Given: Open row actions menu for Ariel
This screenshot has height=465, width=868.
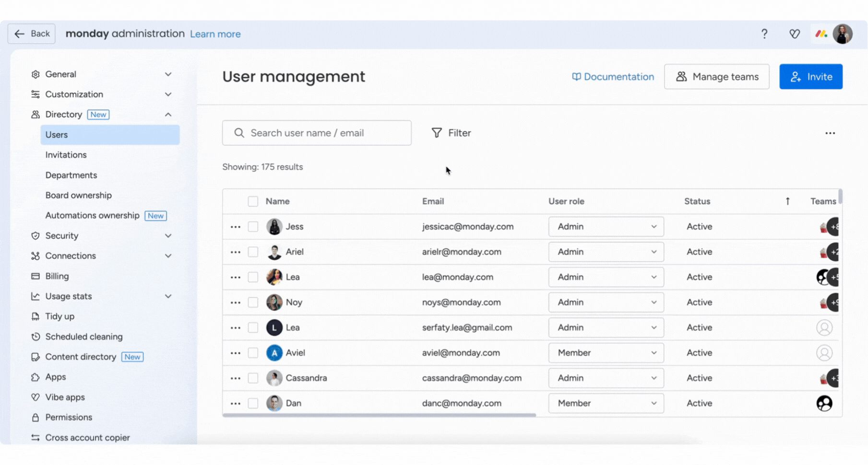Looking at the screenshot, I should [235, 252].
